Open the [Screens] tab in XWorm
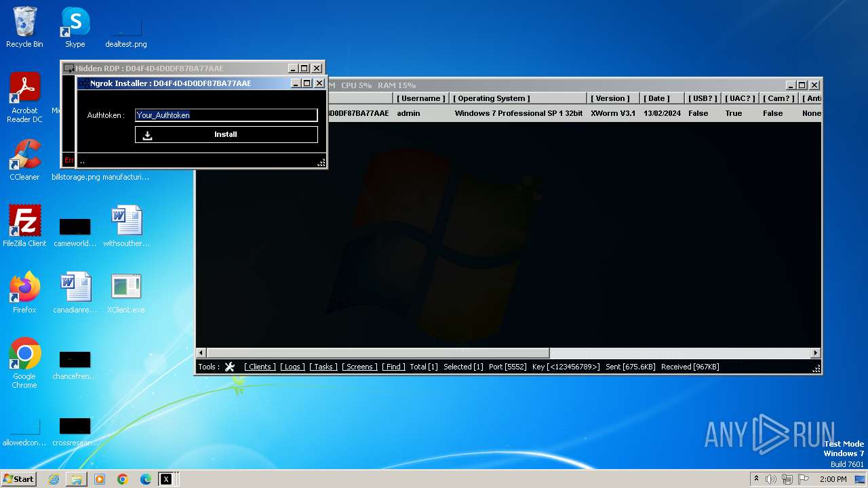Screen dimensions: 868x488 click(359, 367)
